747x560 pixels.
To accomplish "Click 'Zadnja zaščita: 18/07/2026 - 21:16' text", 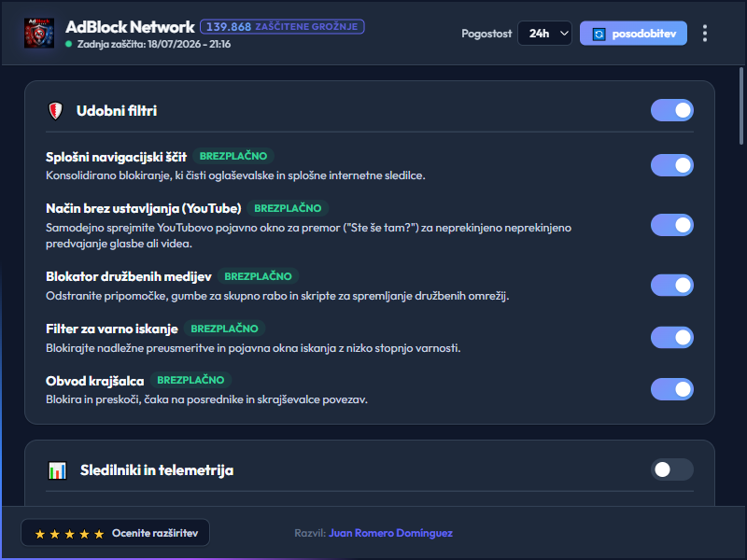I will point(154,44).
